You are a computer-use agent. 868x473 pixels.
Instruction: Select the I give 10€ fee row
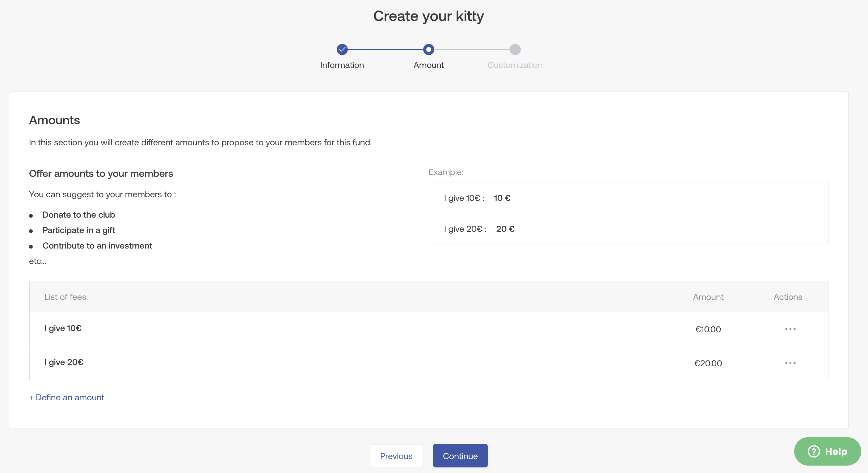(63, 328)
